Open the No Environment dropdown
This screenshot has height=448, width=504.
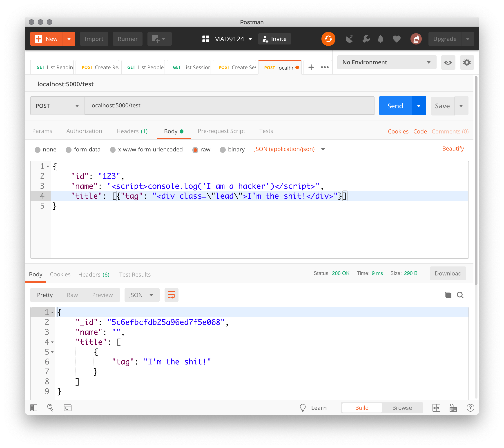pos(386,62)
